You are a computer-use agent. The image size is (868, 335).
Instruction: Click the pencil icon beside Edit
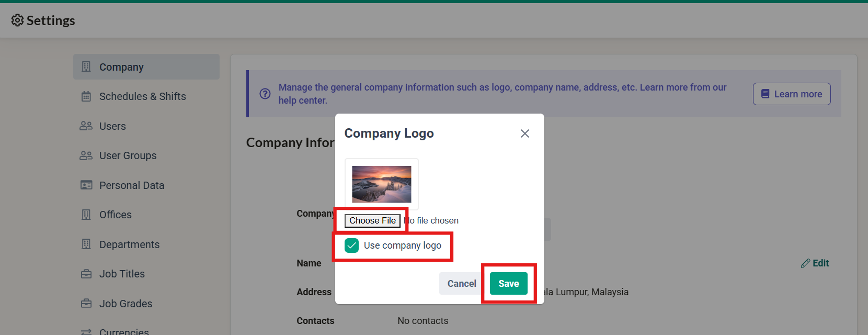pos(805,263)
